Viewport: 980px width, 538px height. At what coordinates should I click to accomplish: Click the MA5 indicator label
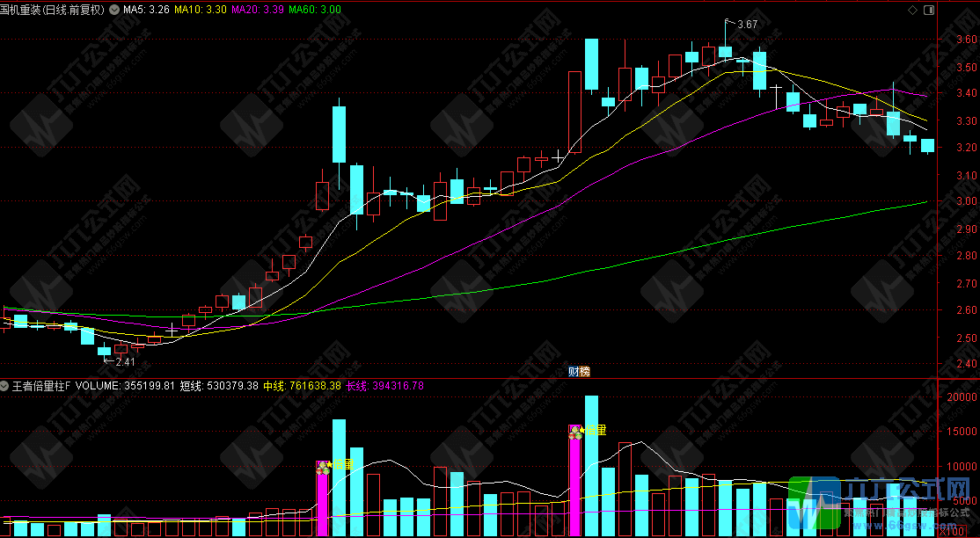[146, 10]
